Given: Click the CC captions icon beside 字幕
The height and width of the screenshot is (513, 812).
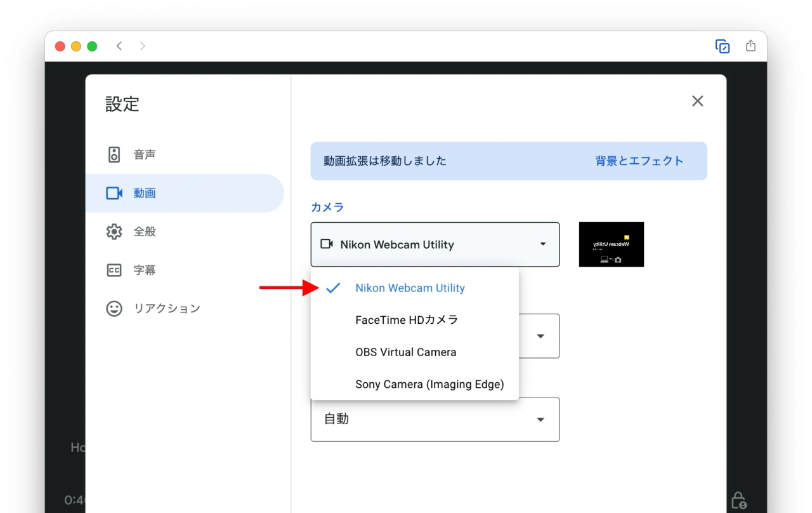Looking at the screenshot, I should tap(114, 270).
